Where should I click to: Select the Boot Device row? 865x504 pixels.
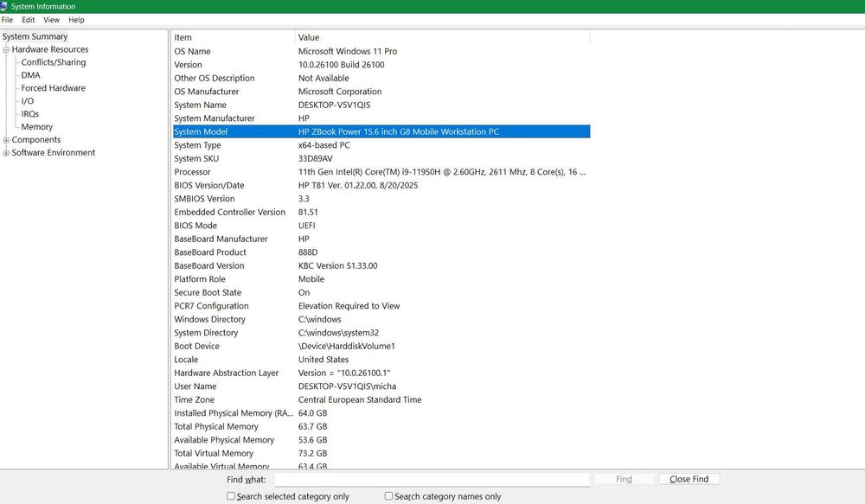(x=381, y=347)
